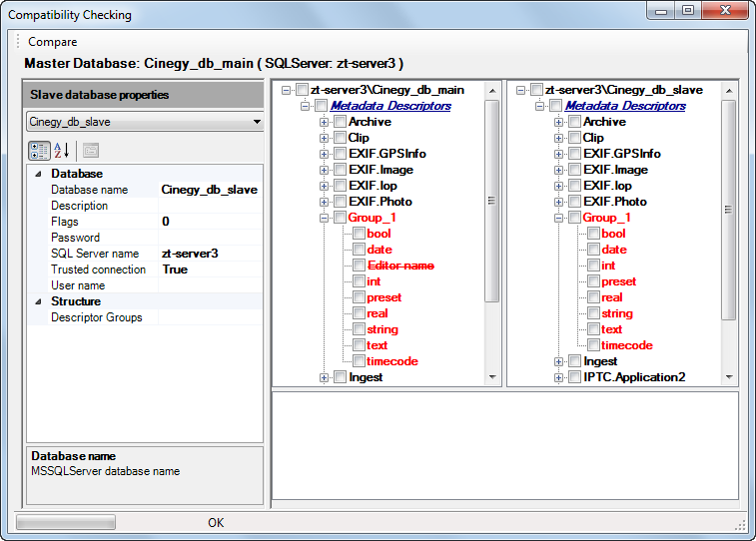756x541 pixels.
Task: Check bool checkbox in main tree
Action: point(359,234)
